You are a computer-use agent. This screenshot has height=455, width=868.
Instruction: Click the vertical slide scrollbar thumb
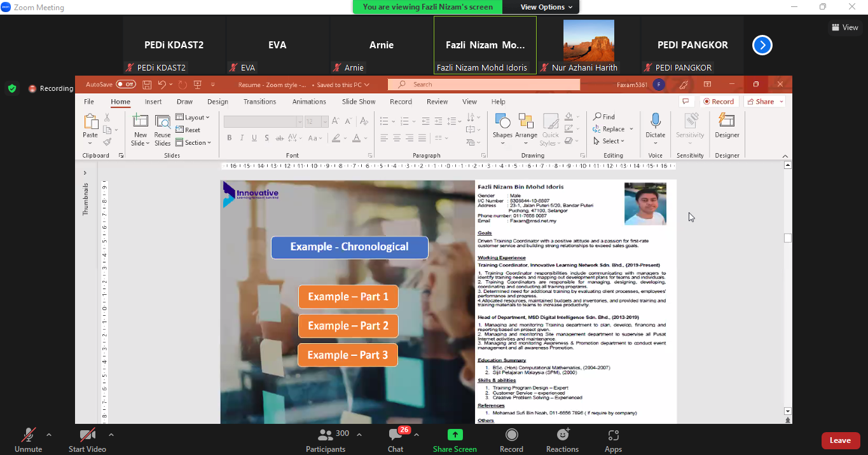click(788, 238)
